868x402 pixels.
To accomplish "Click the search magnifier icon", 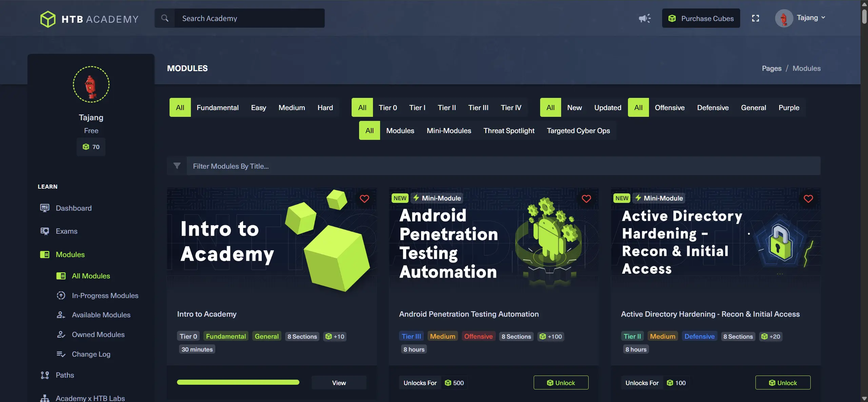I will coord(165,18).
